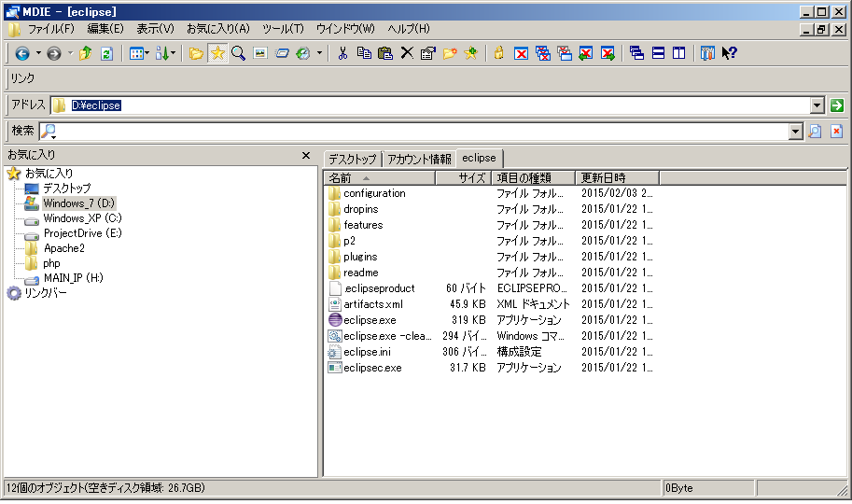Click the Back navigation arrow icon
Viewport: 852px width, 504px height.
pos(22,53)
